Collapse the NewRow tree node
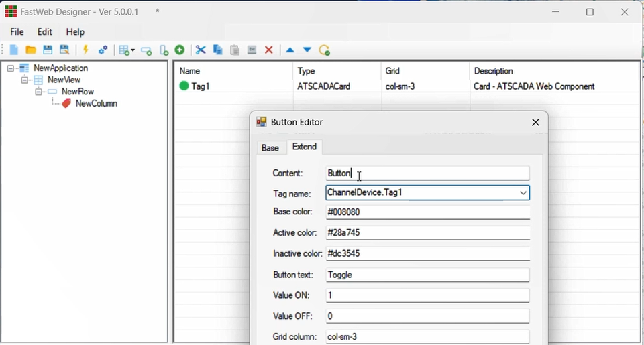The image size is (644, 345). point(39,92)
